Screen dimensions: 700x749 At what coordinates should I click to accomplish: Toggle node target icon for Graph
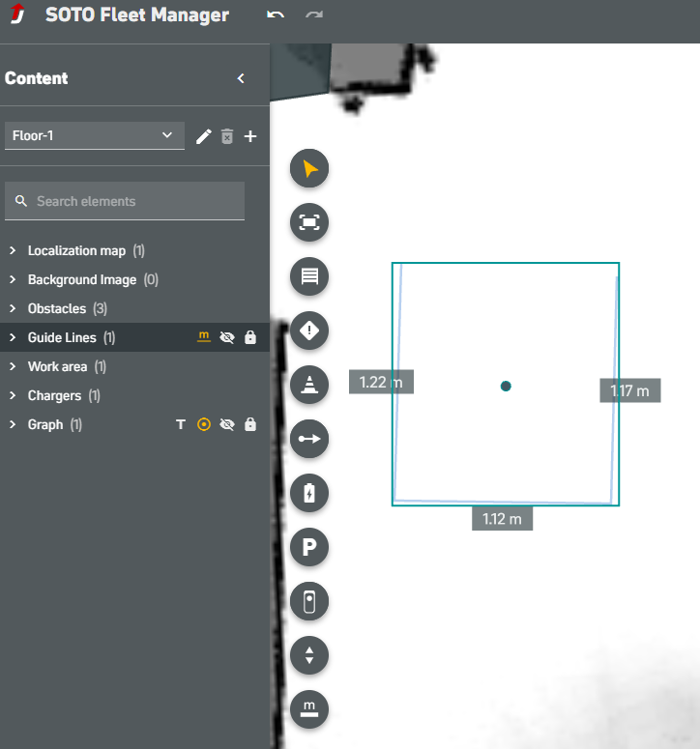[x=204, y=424]
